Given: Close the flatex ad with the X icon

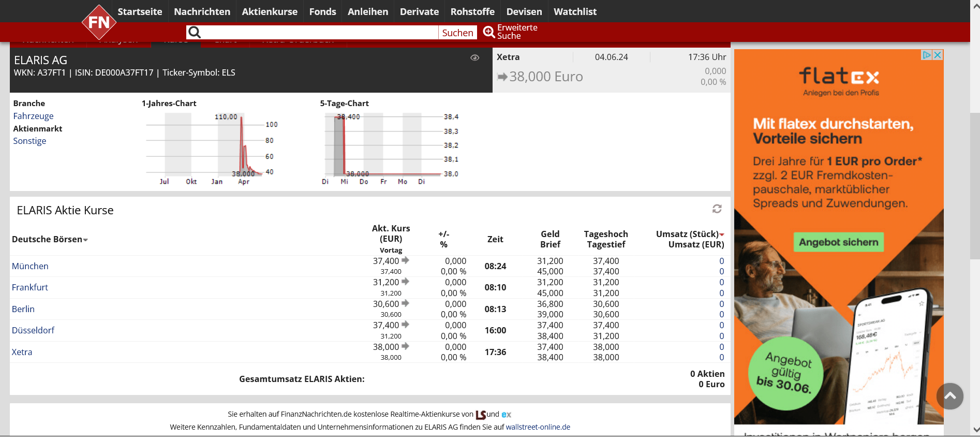Looking at the screenshot, I should pos(938,55).
